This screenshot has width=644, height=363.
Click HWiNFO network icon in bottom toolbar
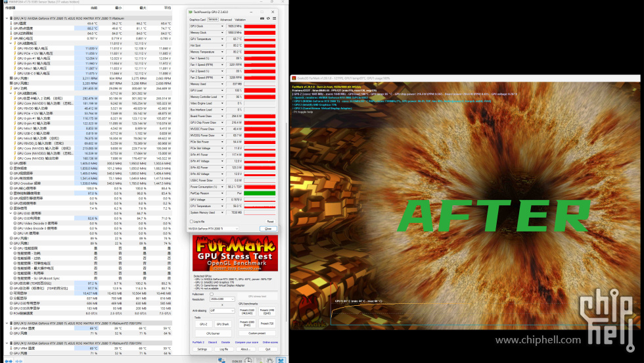pos(222,360)
